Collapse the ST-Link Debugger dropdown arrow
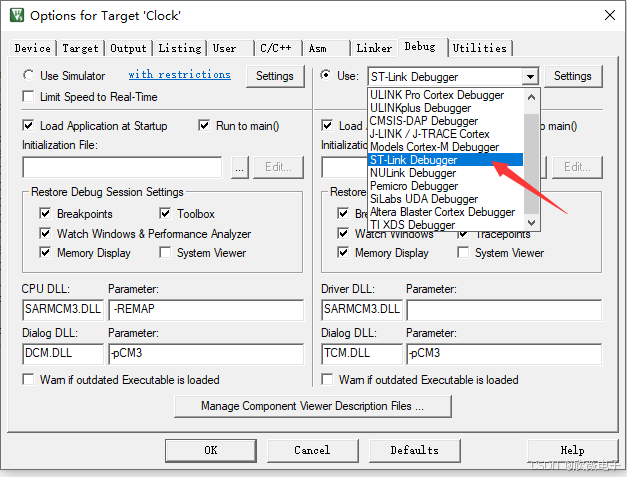627x477 pixels. pyautogui.click(x=530, y=76)
